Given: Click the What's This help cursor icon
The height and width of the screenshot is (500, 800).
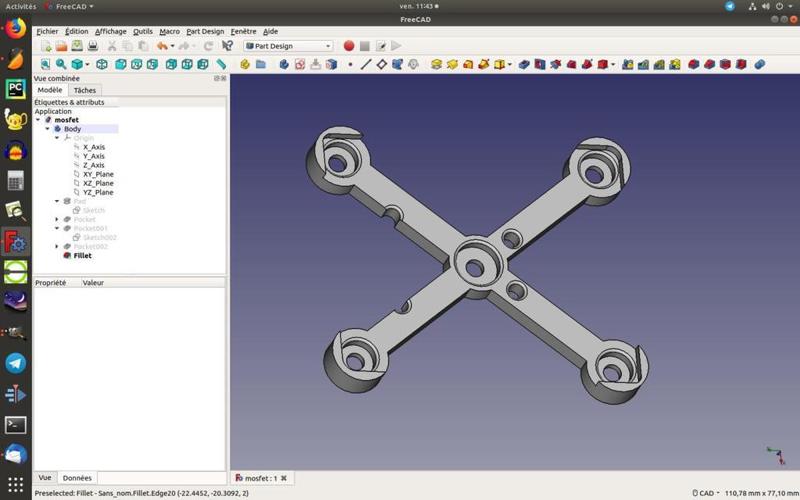Looking at the screenshot, I should [228, 46].
